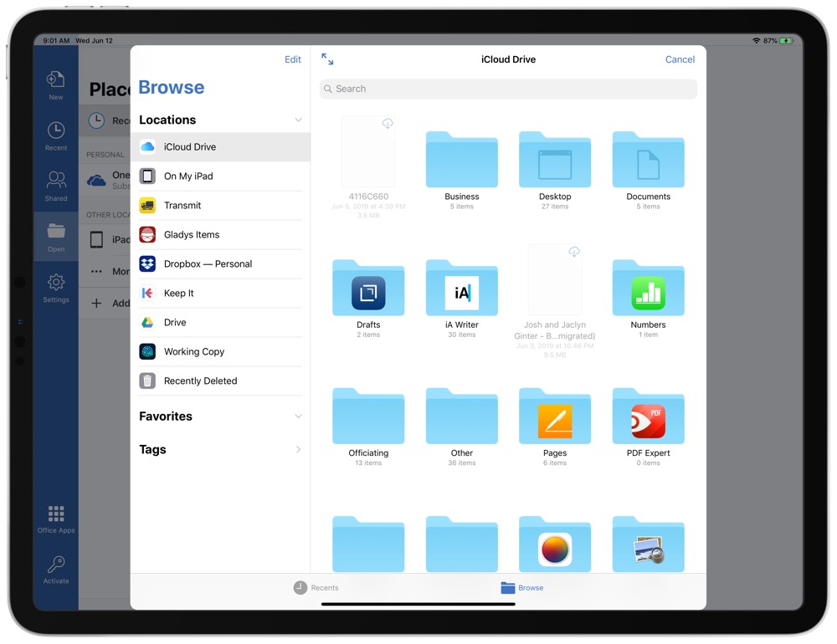Image resolution: width=837 pixels, height=644 pixels.
Task: Cancel the file picker
Action: coord(680,59)
